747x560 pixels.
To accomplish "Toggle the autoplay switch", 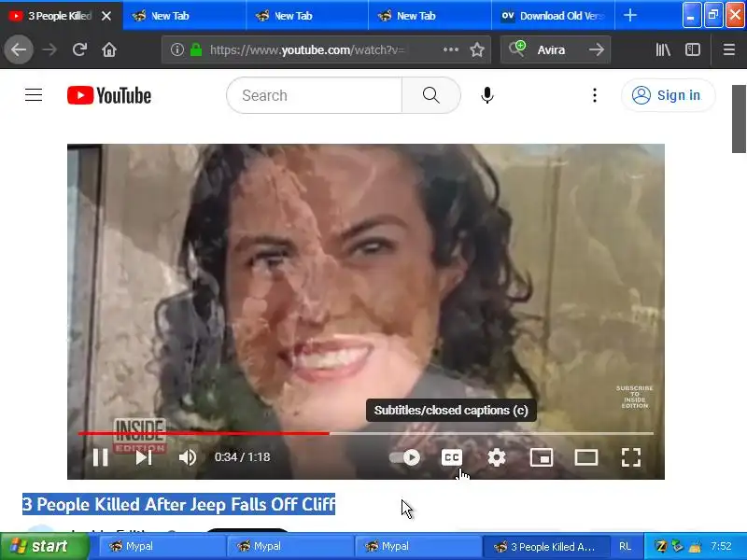I will (404, 457).
